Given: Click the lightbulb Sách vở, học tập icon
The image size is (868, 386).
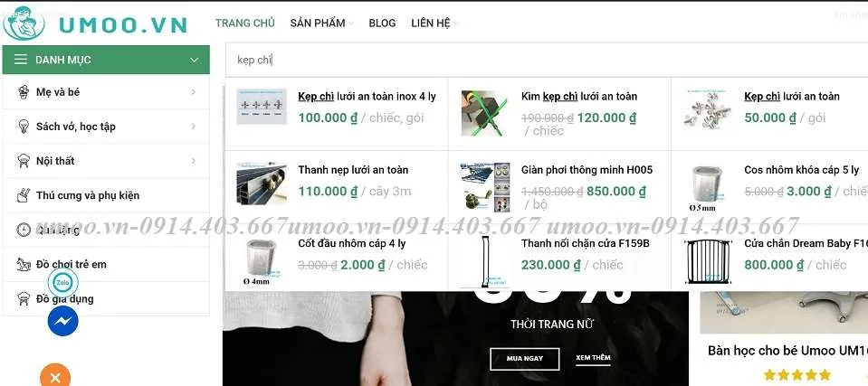Looking at the screenshot, I should point(24,127).
